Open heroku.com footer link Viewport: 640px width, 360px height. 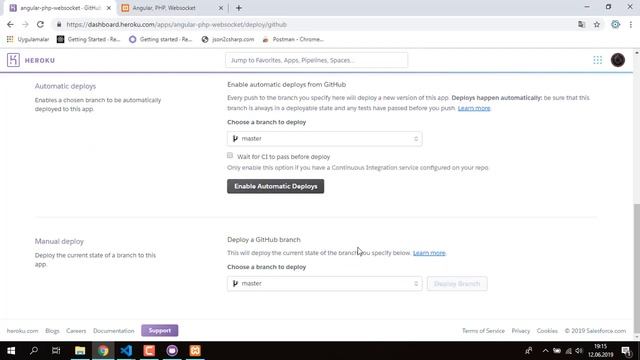pyautogui.click(x=22, y=331)
